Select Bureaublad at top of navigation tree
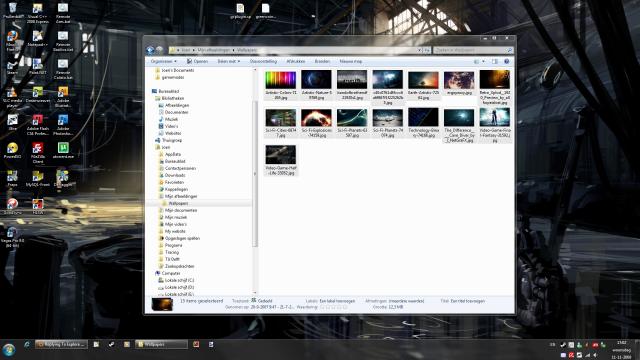640x360 pixels. [x=166, y=91]
